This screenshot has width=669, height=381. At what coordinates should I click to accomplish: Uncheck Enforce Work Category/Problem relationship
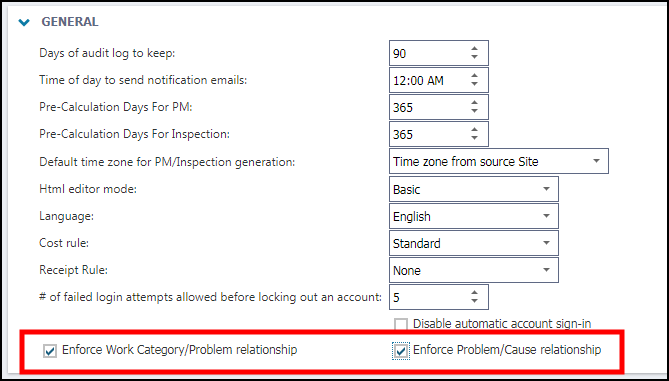(50, 351)
